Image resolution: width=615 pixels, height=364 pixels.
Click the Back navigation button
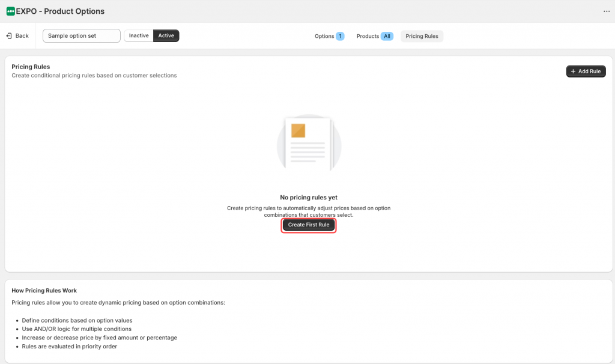pyautogui.click(x=17, y=35)
